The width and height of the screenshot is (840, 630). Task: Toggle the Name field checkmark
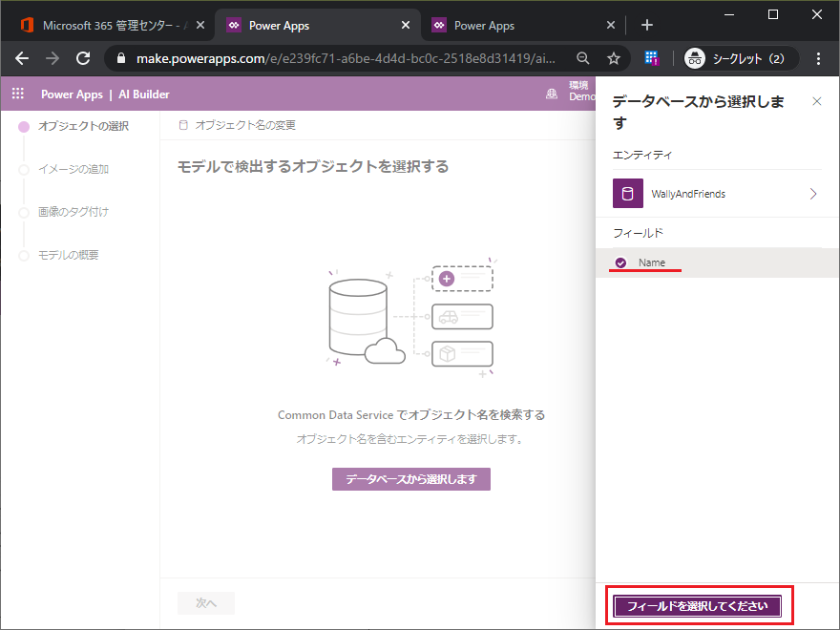tap(620, 262)
